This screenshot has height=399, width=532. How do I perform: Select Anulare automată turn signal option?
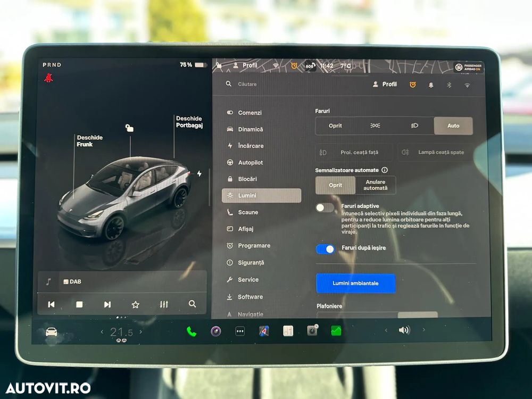coord(375,185)
